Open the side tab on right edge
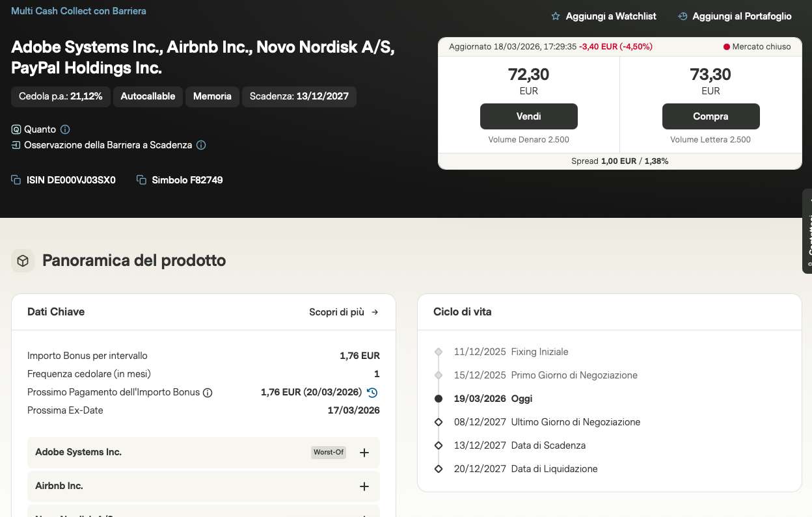The height and width of the screenshot is (517, 812). coord(807,231)
